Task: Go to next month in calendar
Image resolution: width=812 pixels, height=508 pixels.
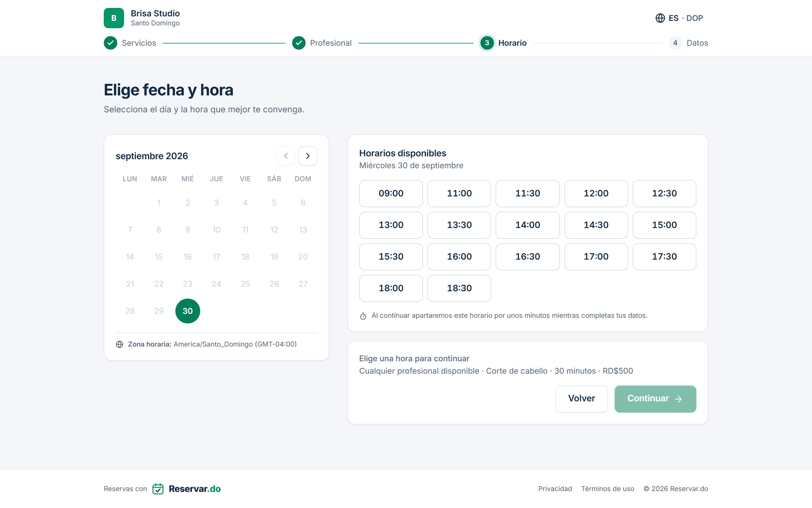Action: [308, 156]
